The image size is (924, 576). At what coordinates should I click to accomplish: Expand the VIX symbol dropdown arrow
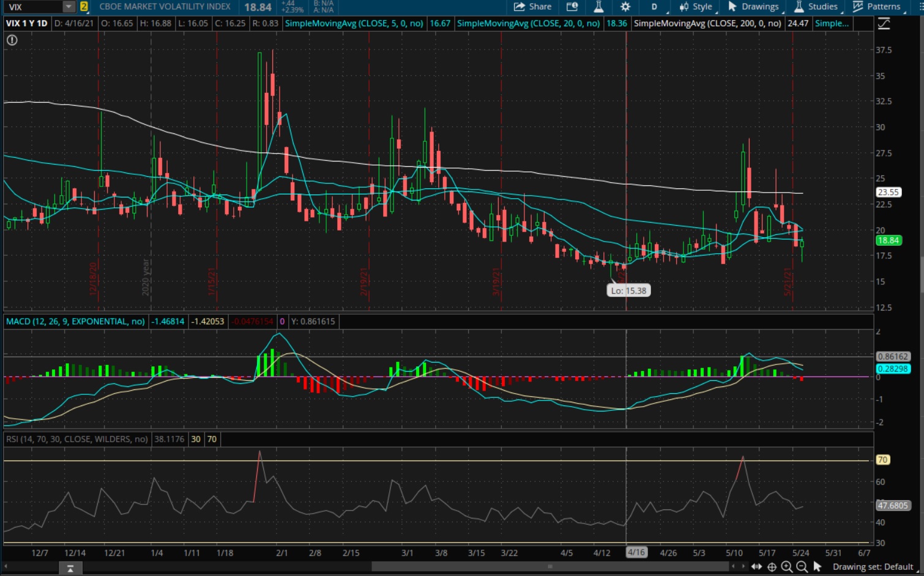click(69, 7)
